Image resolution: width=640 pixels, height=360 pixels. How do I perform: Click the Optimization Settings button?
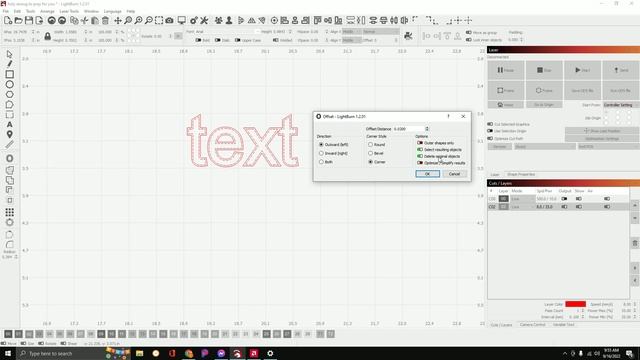tap(602, 139)
